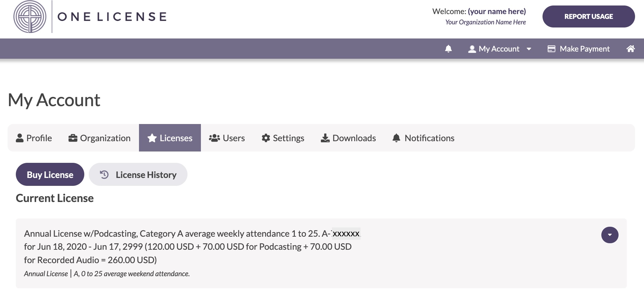
Task: Switch to the Notifications tab
Action: coord(423,138)
